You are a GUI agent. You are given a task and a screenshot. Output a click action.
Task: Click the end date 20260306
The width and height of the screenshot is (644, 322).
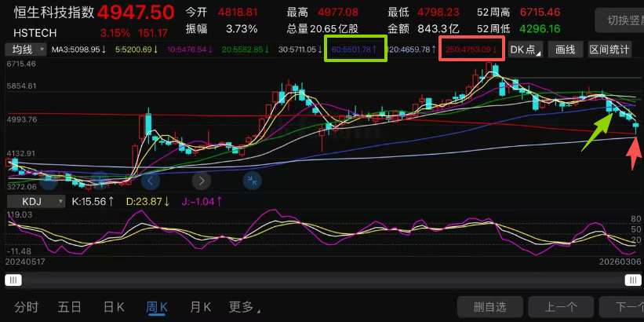621,262
